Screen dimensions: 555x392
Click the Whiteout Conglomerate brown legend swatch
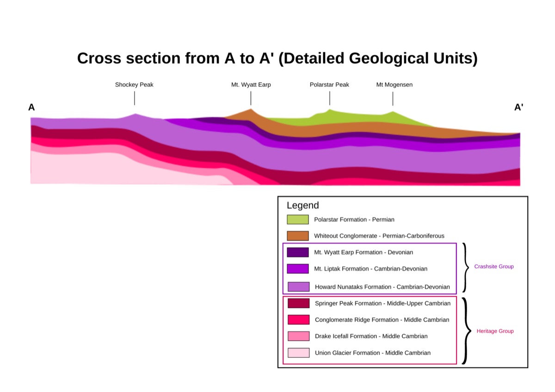(298, 236)
